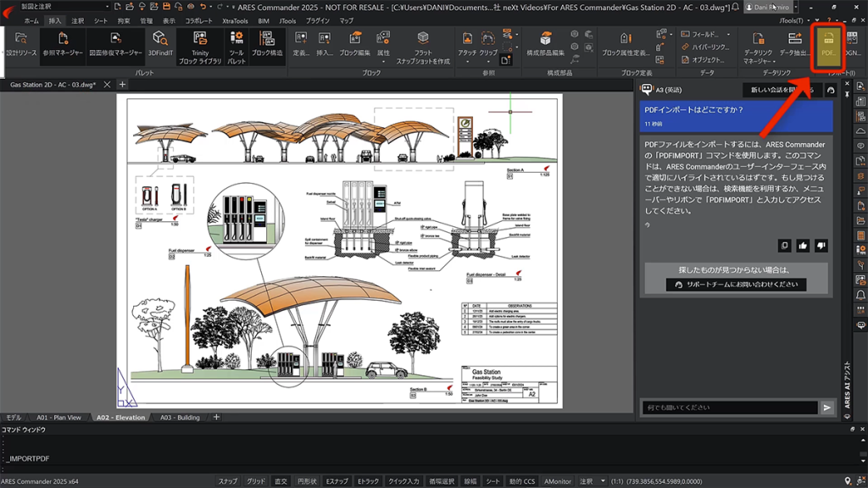Open the フィールド dropdown arrow

click(729, 35)
